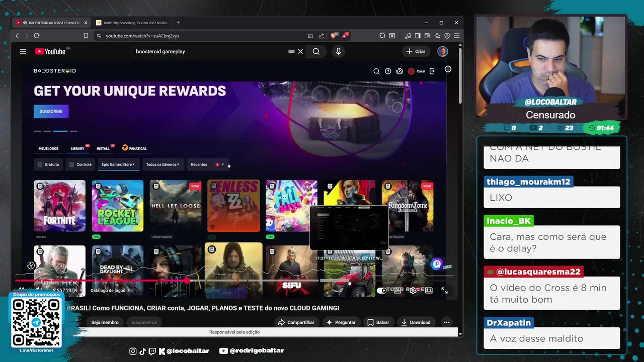Select the Kingdom Come Deliverance thumbnail
Viewport: 644px width, 362px height.
pyautogui.click(x=408, y=206)
